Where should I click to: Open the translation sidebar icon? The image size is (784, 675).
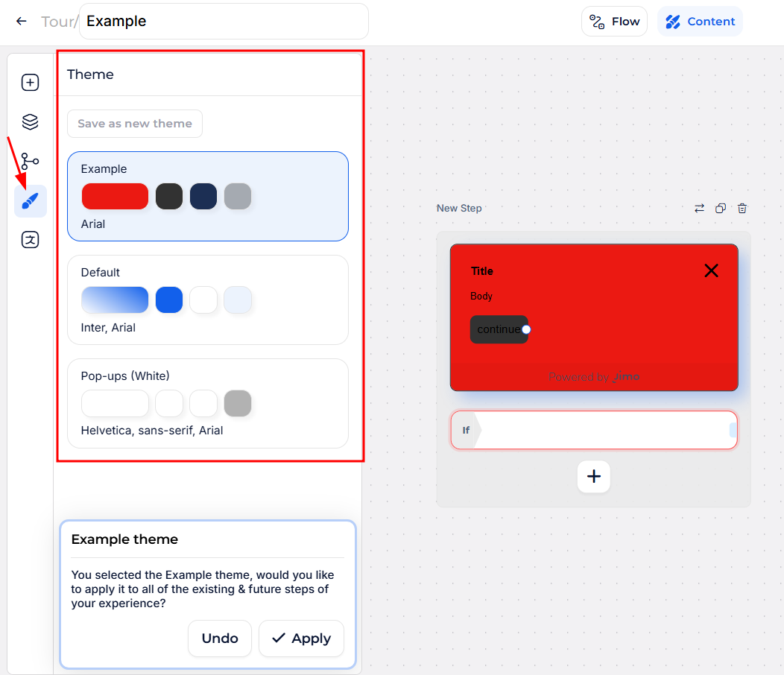tap(30, 240)
